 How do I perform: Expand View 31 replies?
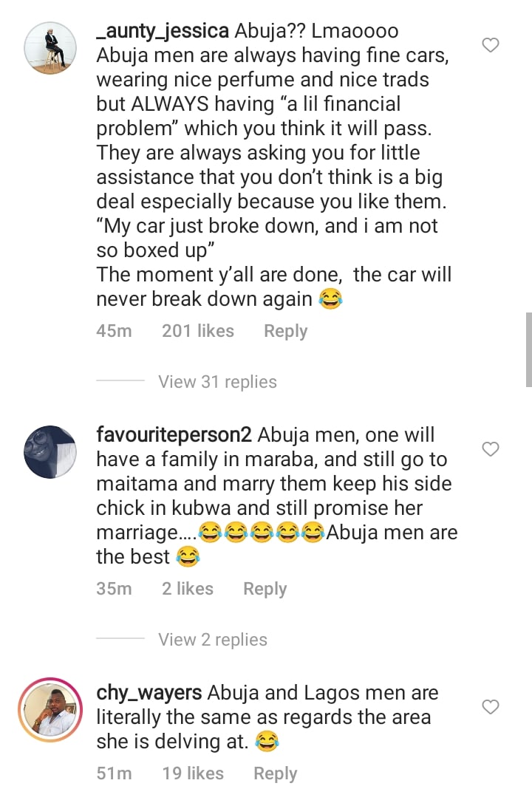(x=217, y=382)
